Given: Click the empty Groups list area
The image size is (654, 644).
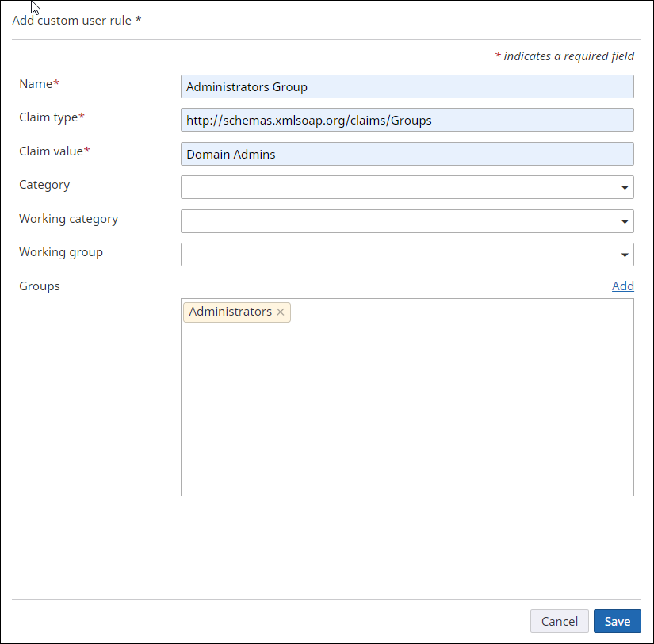Looking at the screenshot, I should click(x=407, y=412).
